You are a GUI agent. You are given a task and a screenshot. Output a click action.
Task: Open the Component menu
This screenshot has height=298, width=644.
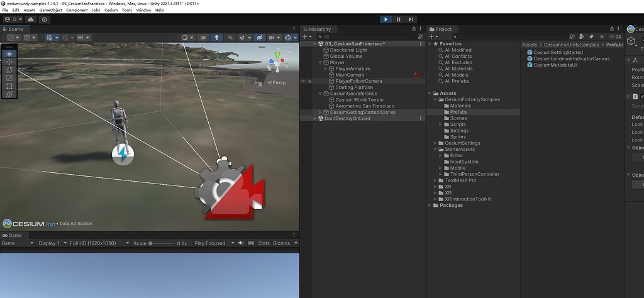[77, 10]
